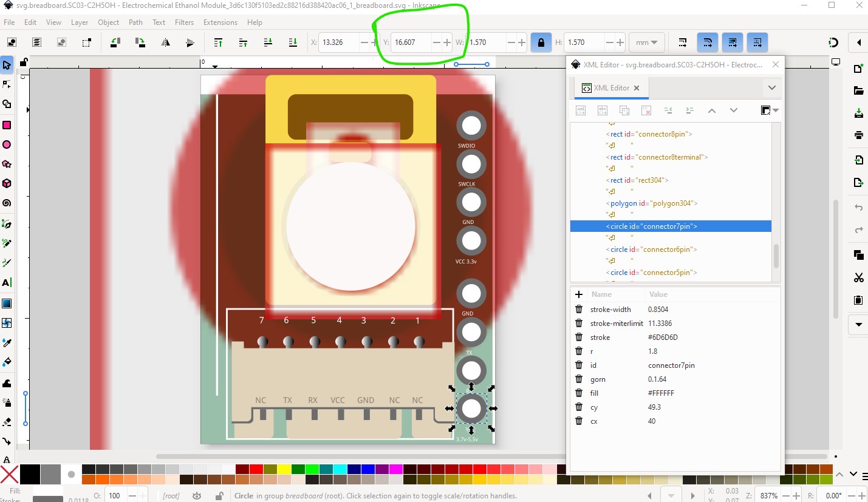
Task: Pick the yellow swatch in the palette
Action: pos(284,469)
